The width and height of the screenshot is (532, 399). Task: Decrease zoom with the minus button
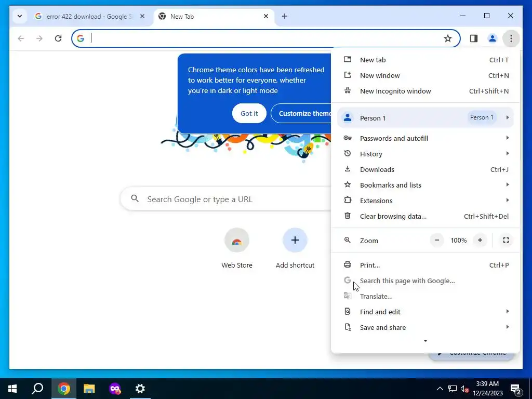point(436,240)
